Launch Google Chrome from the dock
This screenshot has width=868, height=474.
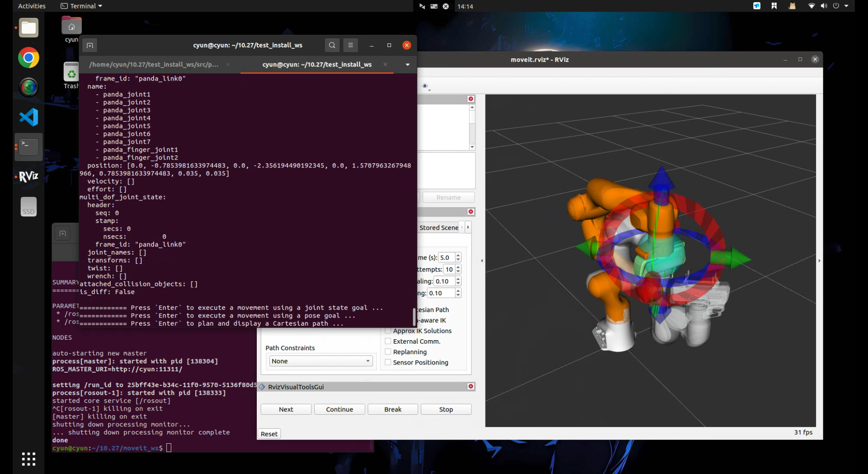(x=28, y=58)
